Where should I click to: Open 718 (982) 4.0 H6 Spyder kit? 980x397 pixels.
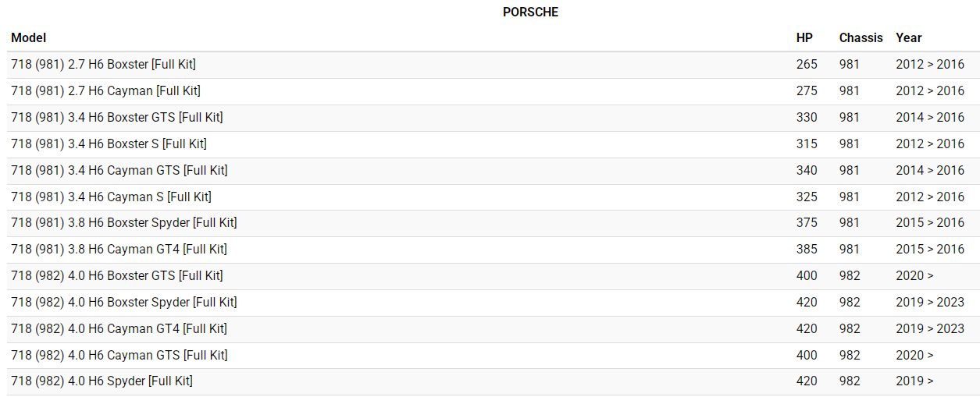(102, 381)
